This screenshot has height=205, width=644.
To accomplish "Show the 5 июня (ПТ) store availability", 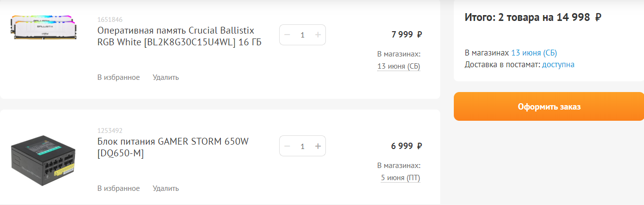I will (400, 178).
